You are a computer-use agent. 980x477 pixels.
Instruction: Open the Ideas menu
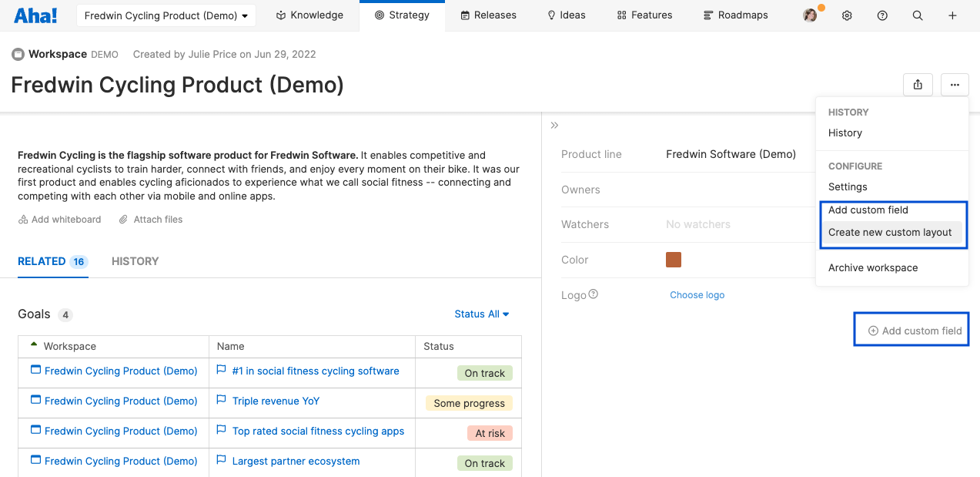click(x=567, y=15)
